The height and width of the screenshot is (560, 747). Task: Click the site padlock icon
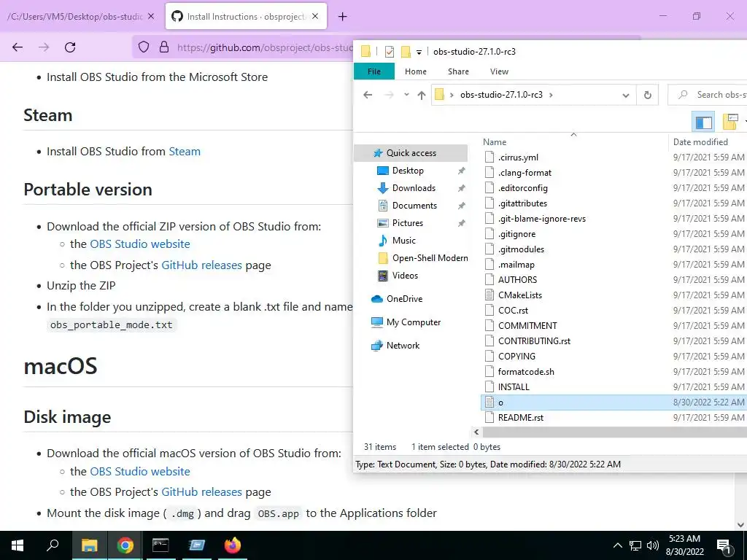[x=164, y=47]
